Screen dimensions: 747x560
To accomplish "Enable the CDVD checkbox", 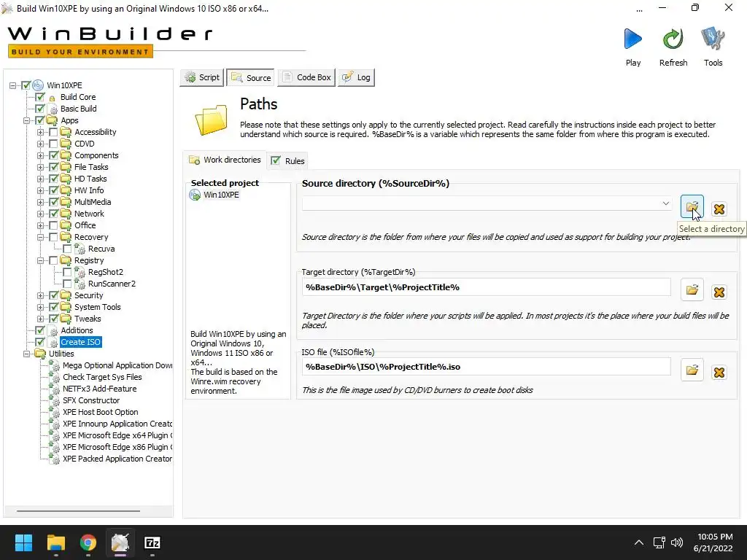I will click(x=53, y=144).
